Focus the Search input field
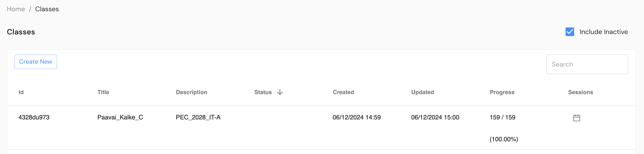 pos(587,64)
